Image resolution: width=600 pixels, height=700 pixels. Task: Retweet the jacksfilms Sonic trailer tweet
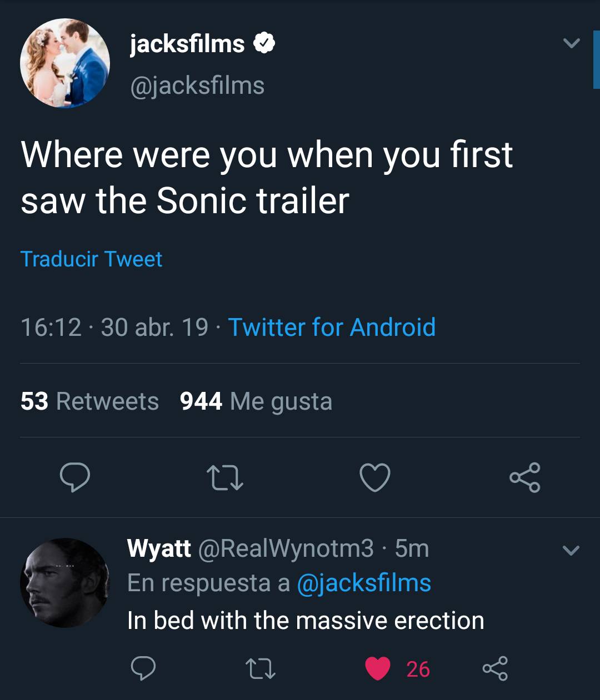[x=224, y=478]
